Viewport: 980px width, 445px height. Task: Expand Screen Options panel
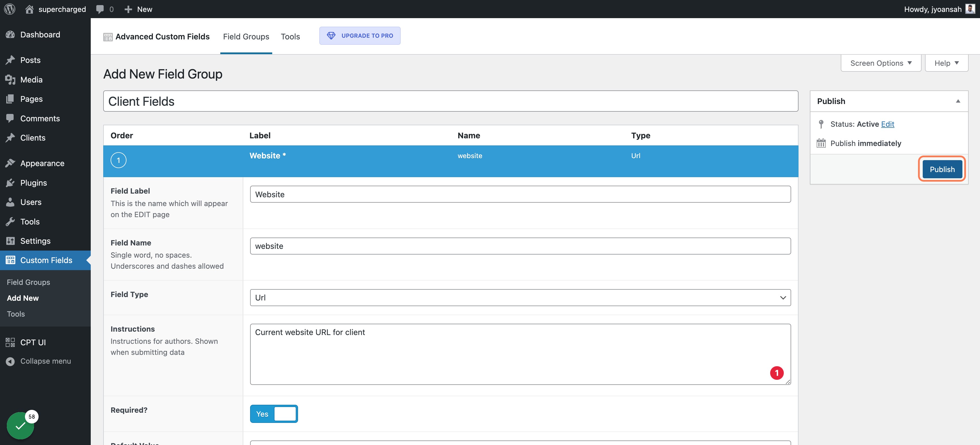point(881,63)
